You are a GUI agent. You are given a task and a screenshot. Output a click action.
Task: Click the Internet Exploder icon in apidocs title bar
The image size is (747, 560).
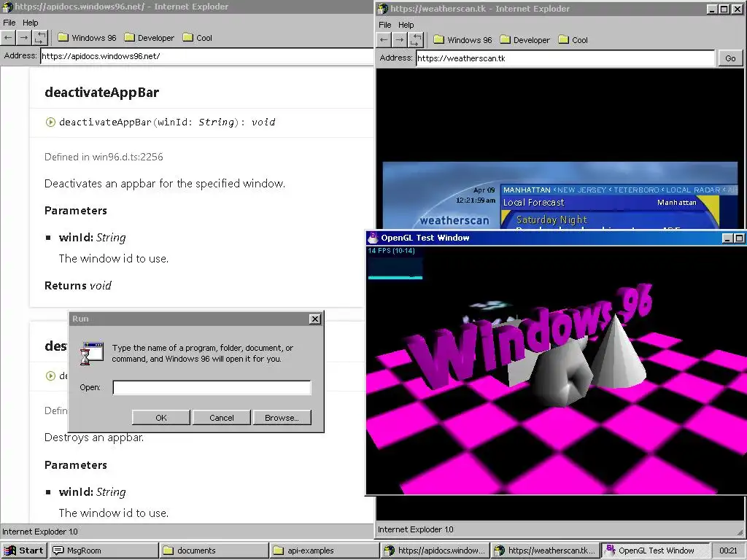[x=7, y=7]
